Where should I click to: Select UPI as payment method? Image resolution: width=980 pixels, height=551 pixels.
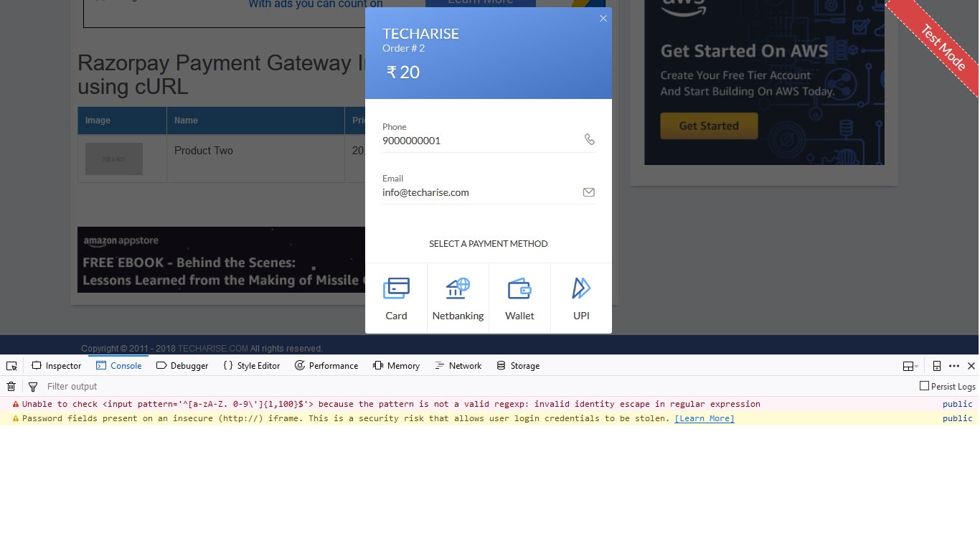pyautogui.click(x=581, y=298)
